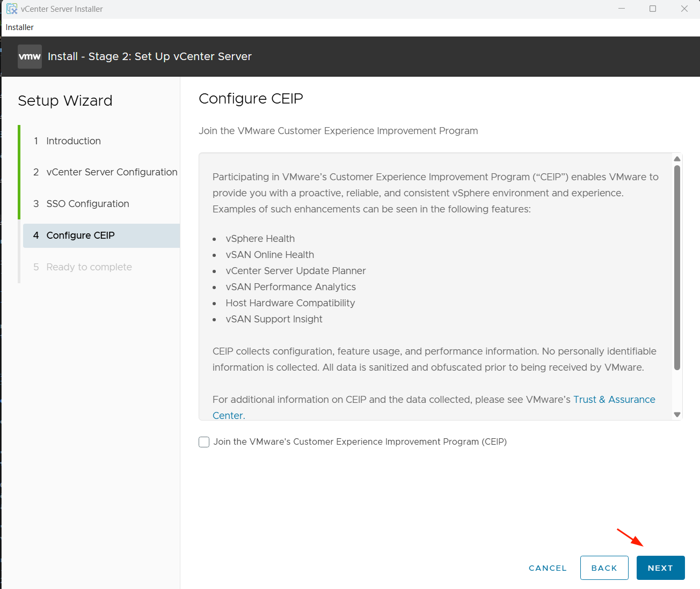Click the 'Configure CEIP' page heading
700x589 pixels.
(x=251, y=99)
